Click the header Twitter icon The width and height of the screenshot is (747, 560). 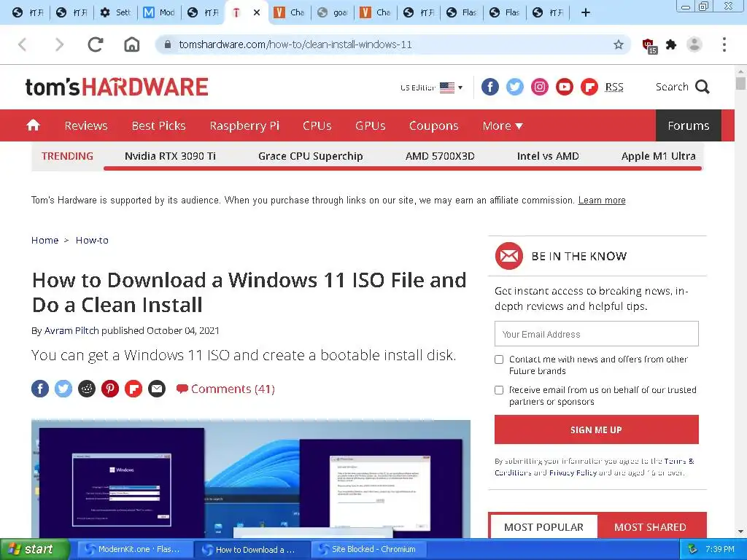coord(514,87)
